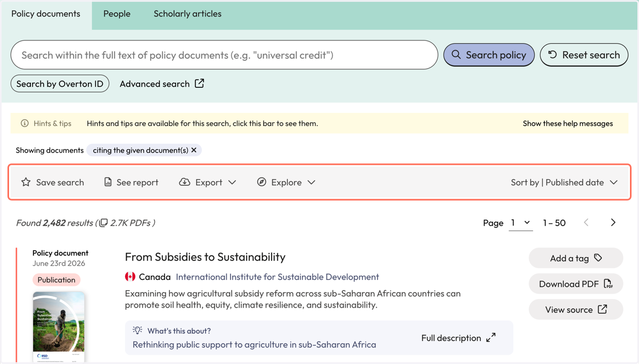Open International Institute for Sustainable Development link
Screen dimensions: 639x364
pyautogui.click(x=277, y=277)
